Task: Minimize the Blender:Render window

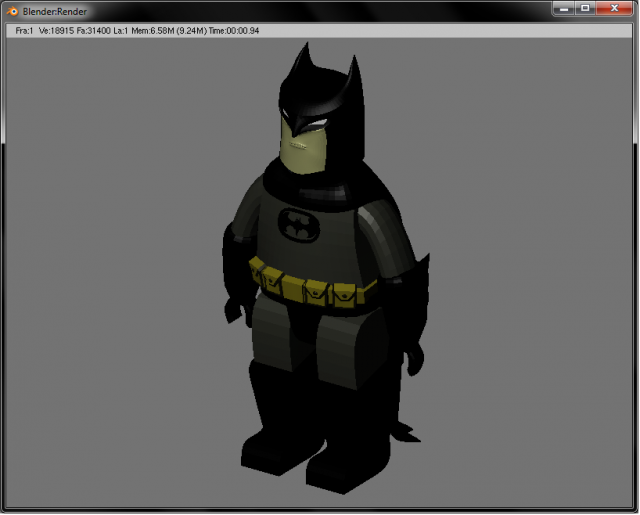Action: click(564, 8)
